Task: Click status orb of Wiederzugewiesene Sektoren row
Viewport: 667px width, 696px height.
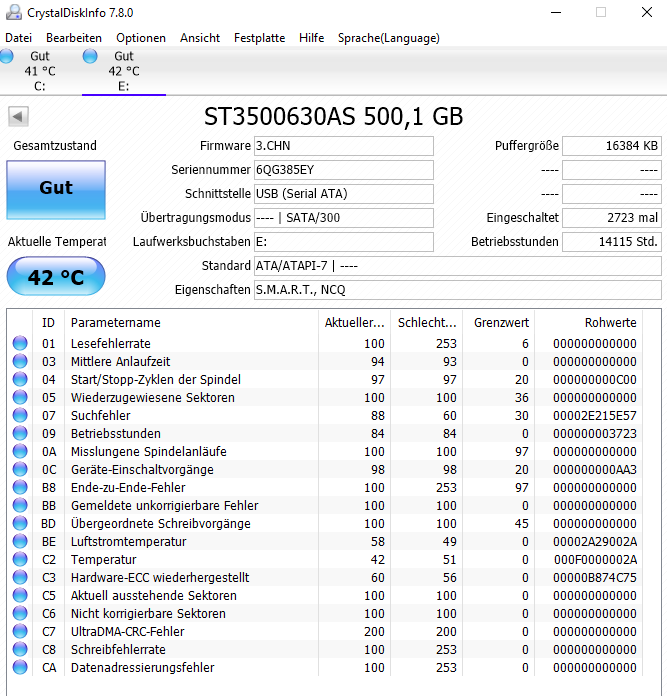Action: [x=20, y=397]
